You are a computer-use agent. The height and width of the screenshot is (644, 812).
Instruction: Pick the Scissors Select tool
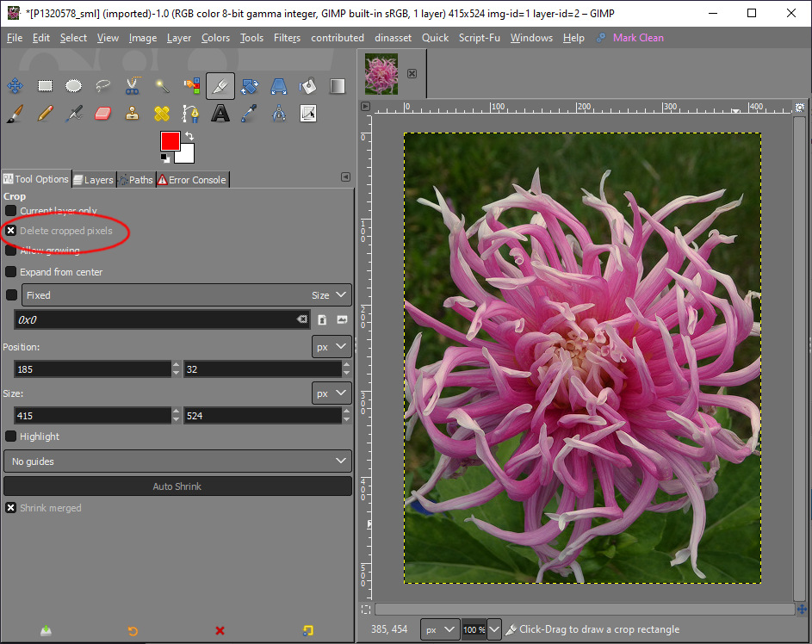[x=132, y=86]
